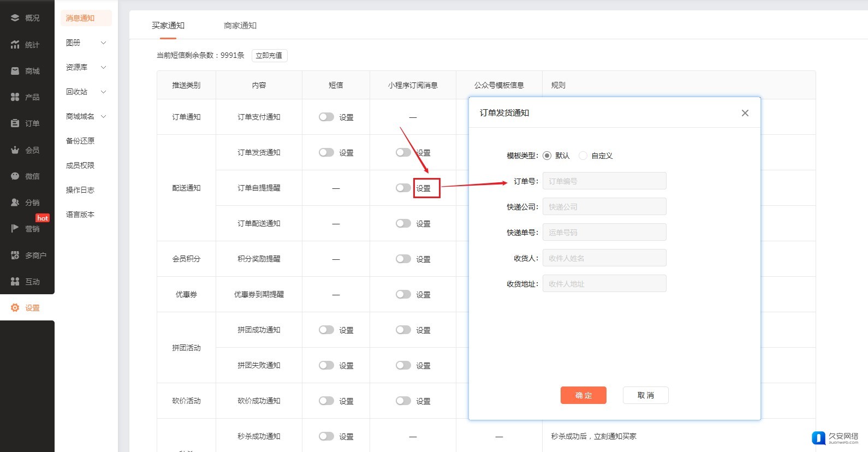Screen dimensions: 868x452
Task: Click the orange 确定 confirm button
Action: [583, 395]
